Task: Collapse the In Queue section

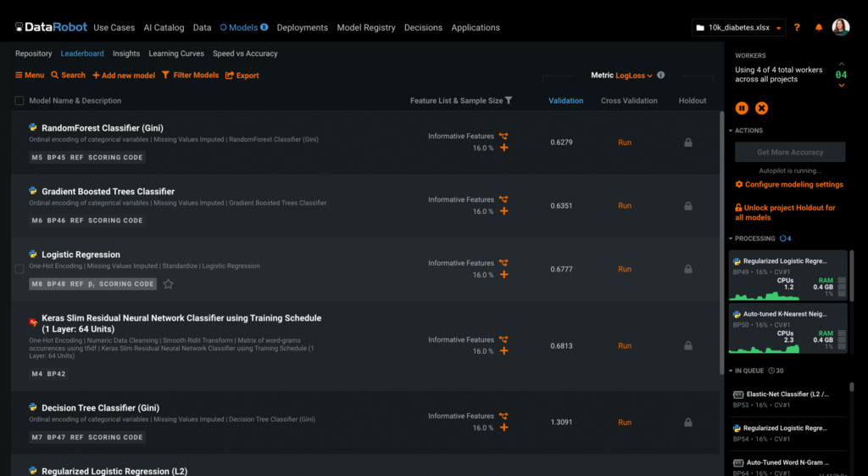Action: tap(746, 371)
